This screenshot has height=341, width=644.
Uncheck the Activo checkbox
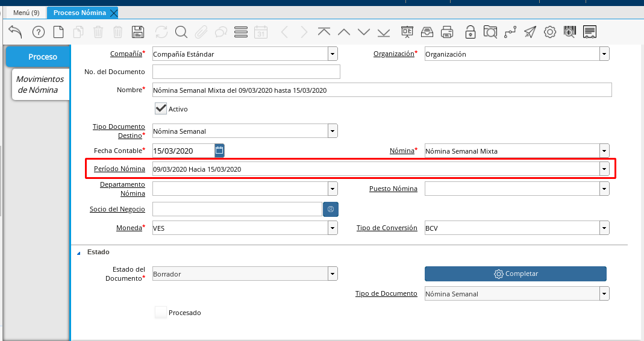click(x=161, y=109)
